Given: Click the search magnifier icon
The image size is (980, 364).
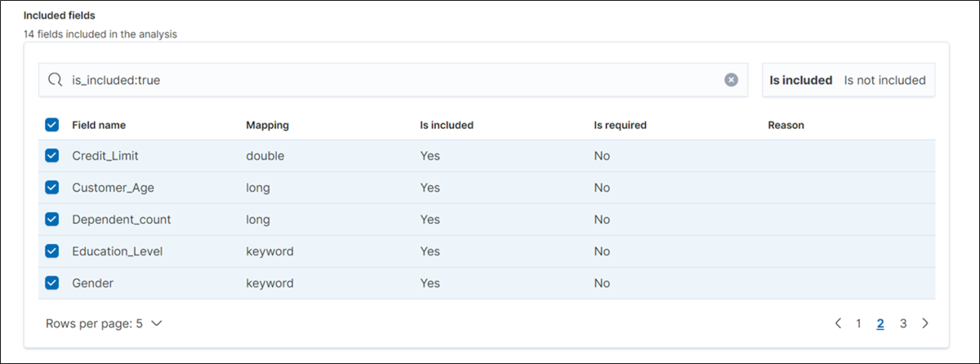Looking at the screenshot, I should coord(56,80).
